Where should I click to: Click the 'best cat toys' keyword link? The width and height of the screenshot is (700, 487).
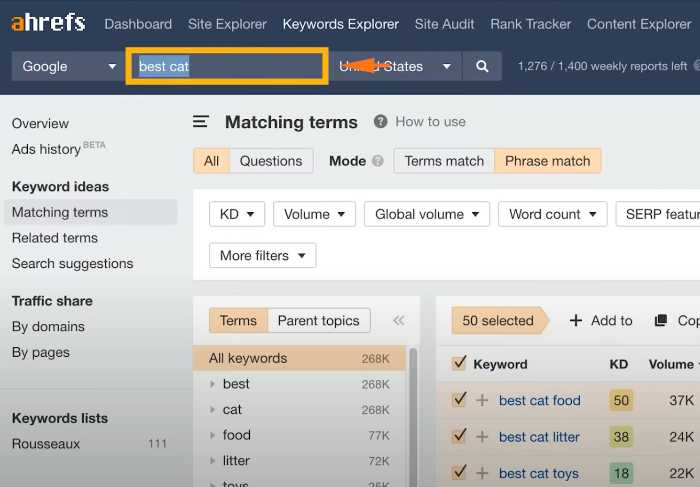coord(539,473)
